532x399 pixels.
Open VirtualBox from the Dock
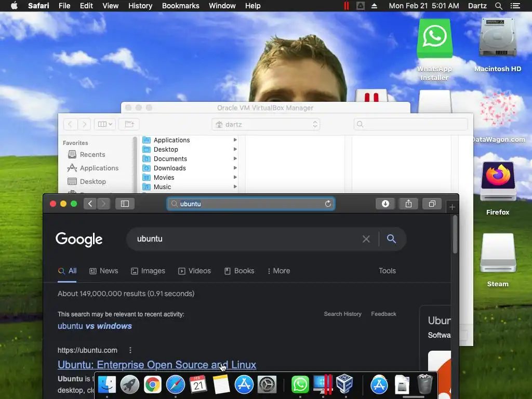pos(345,384)
